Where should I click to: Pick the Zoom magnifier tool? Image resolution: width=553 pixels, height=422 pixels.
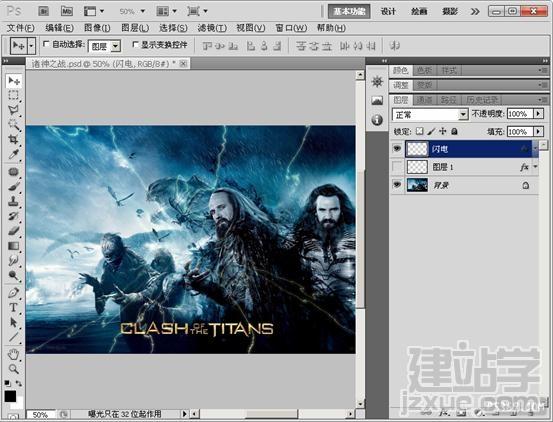13,369
